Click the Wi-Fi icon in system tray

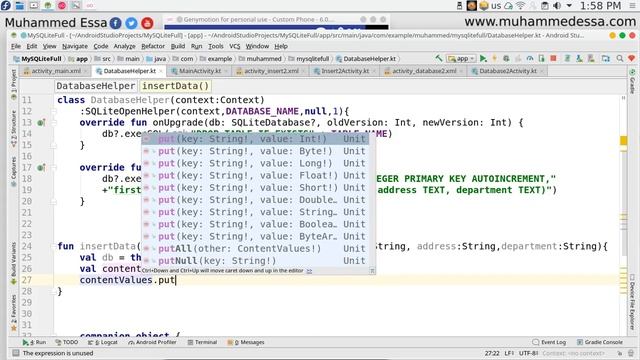[x=520, y=6]
